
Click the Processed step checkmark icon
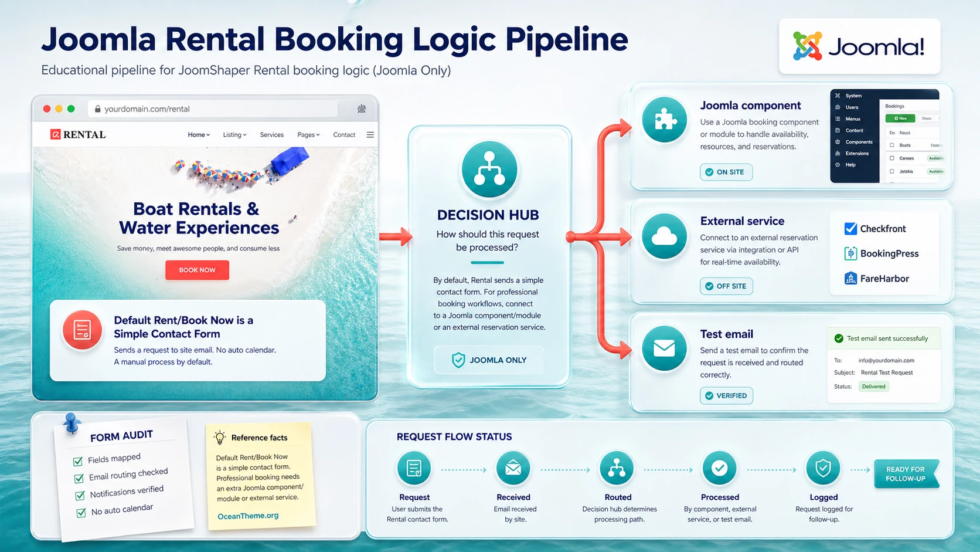(719, 468)
